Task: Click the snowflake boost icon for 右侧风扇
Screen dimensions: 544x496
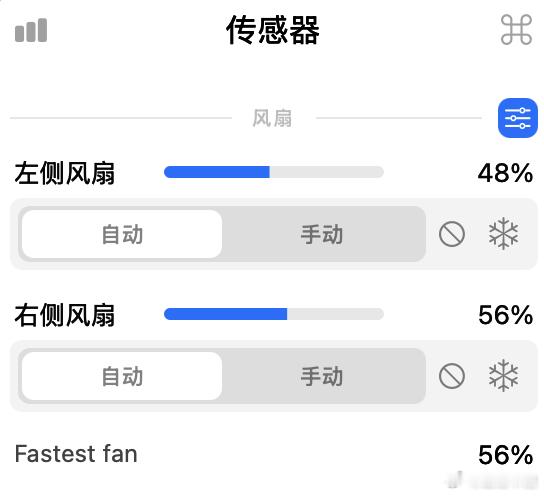Action: click(503, 376)
